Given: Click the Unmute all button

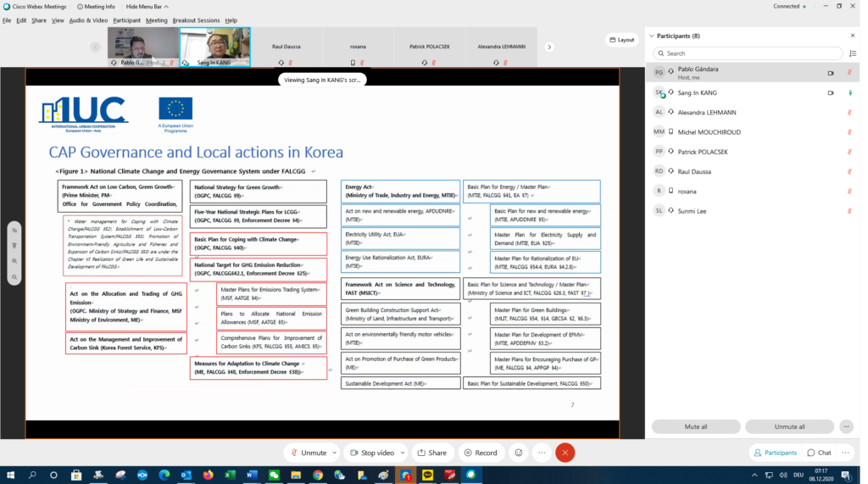Looking at the screenshot, I should pos(789,426).
